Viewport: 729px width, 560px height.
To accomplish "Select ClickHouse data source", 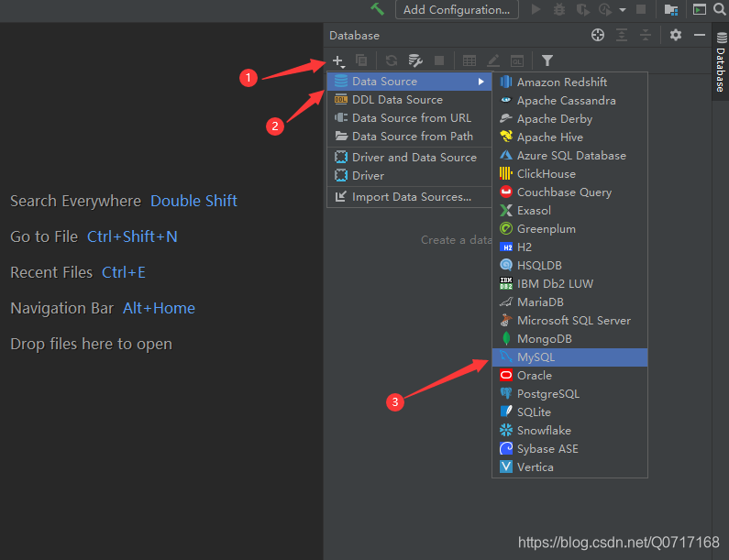I will [569, 174].
